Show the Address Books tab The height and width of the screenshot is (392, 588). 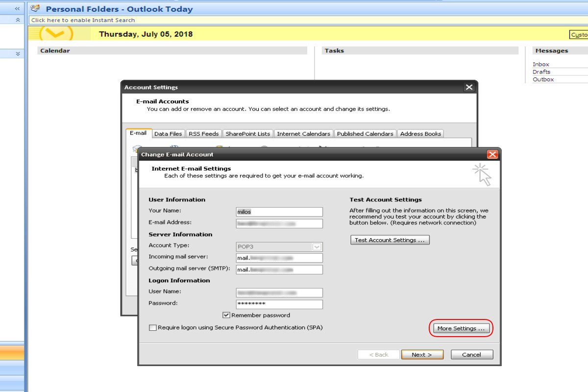click(421, 134)
